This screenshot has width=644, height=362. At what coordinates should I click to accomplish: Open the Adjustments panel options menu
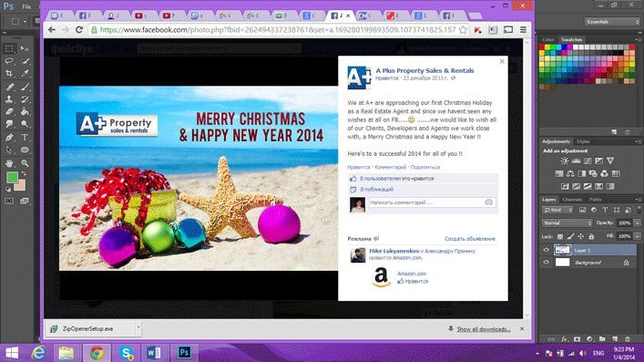pyautogui.click(x=638, y=141)
